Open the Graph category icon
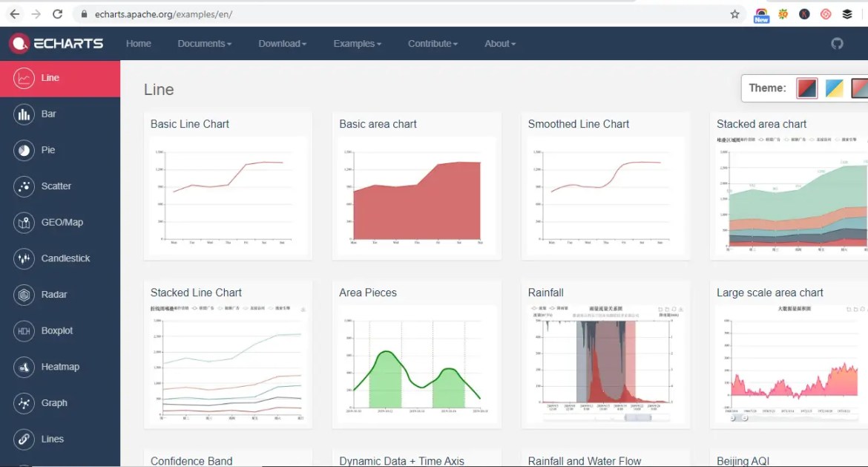Screen dimensions: 868x467 [24, 403]
